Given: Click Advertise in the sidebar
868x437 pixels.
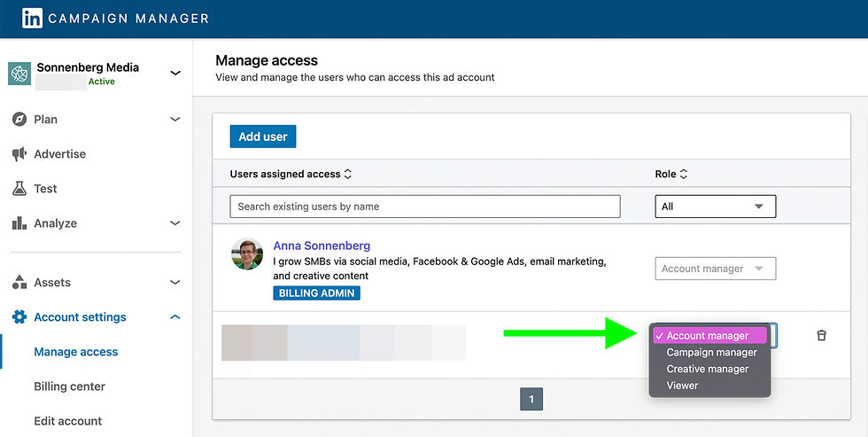Looking at the screenshot, I should pos(60,154).
